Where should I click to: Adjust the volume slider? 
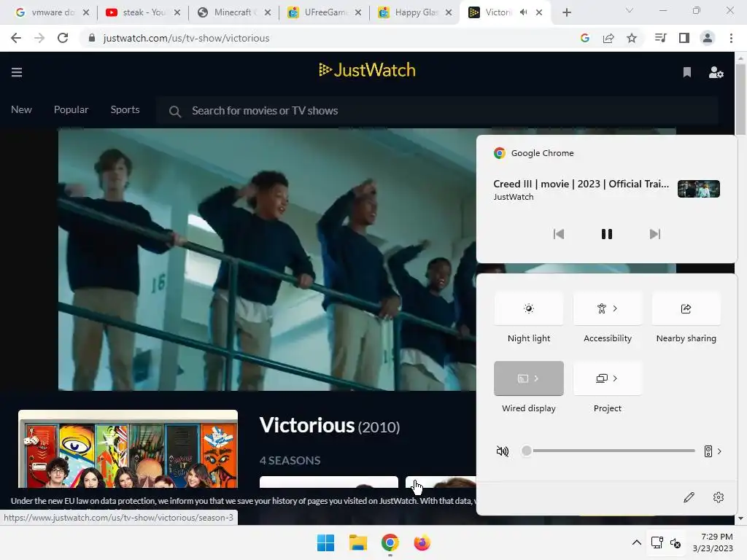[609, 451]
